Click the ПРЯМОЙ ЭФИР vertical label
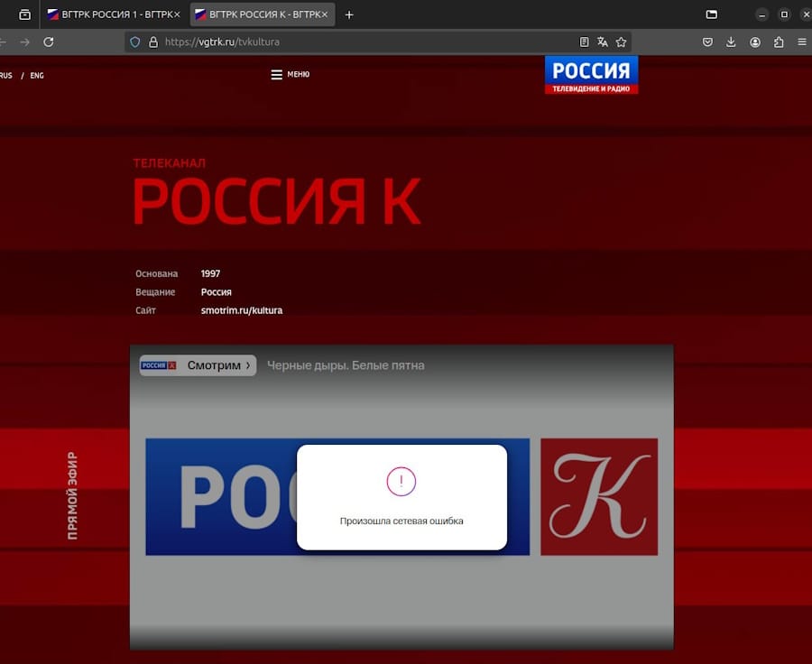The image size is (812, 664). 72,495
